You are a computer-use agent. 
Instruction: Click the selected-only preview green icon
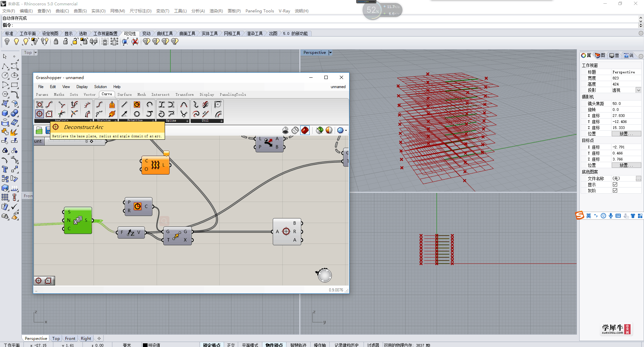(320, 130)
